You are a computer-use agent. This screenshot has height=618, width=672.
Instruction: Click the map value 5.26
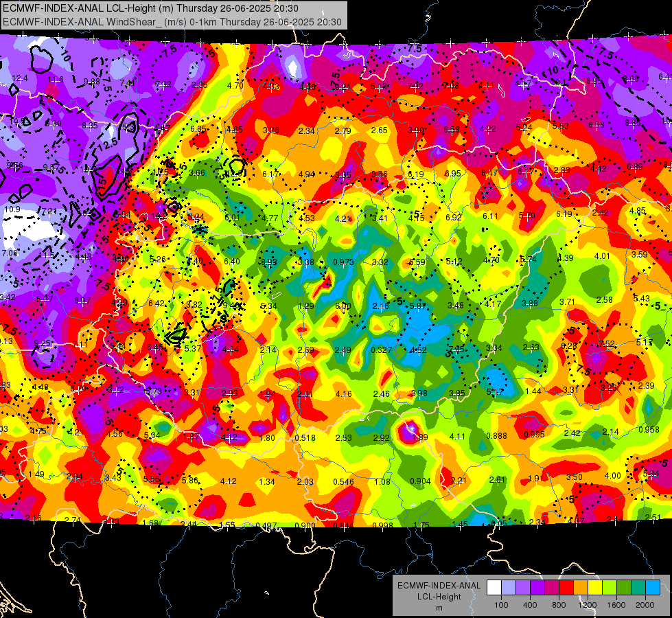point(158,259)
